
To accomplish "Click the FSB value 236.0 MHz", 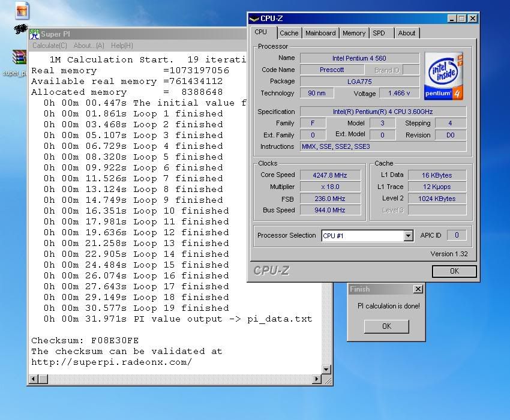I will [x=330, y=199].
